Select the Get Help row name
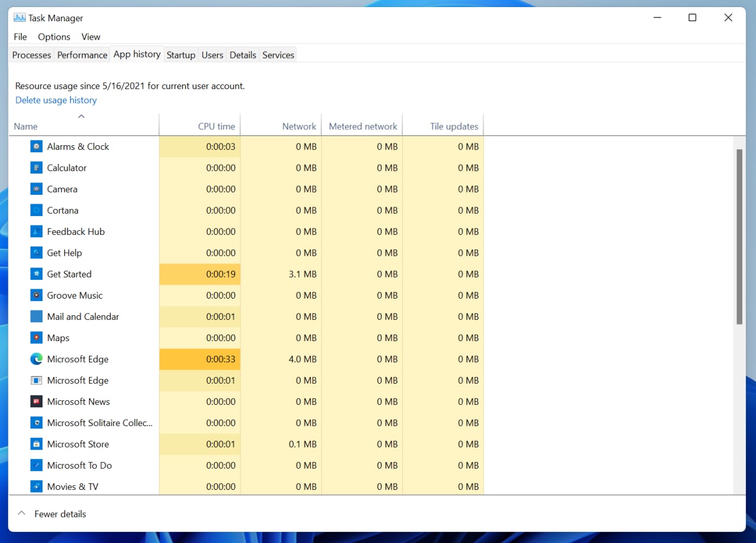The height and width of the screenshot is (543, 756). [64, 253]
